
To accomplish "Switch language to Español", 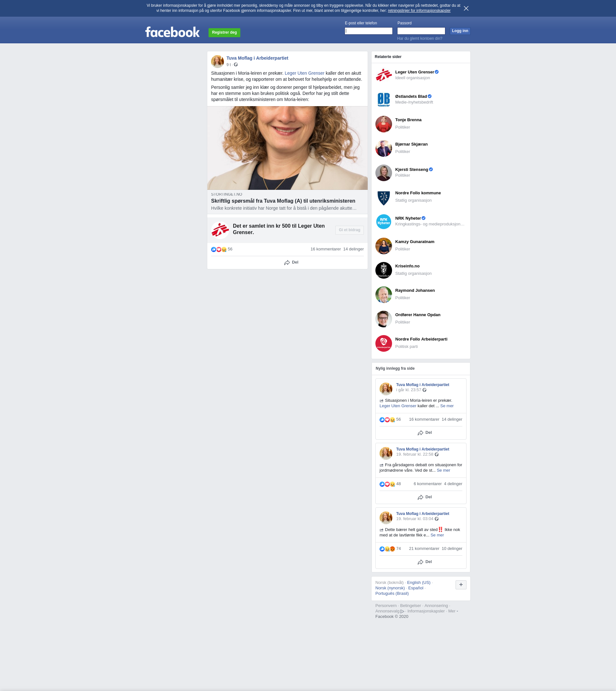I will (x=415, y=588).
